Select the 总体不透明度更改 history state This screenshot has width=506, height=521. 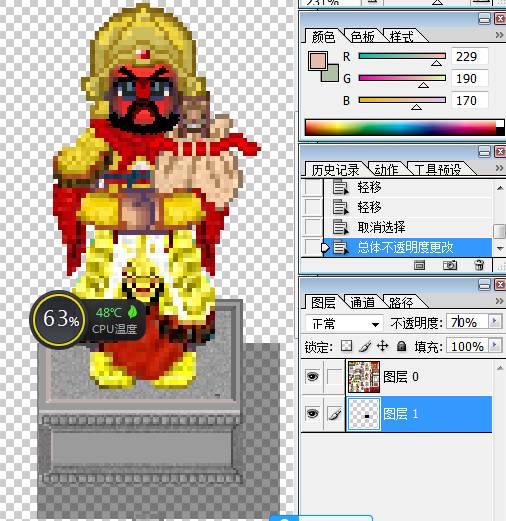click(x=408, y=247)
